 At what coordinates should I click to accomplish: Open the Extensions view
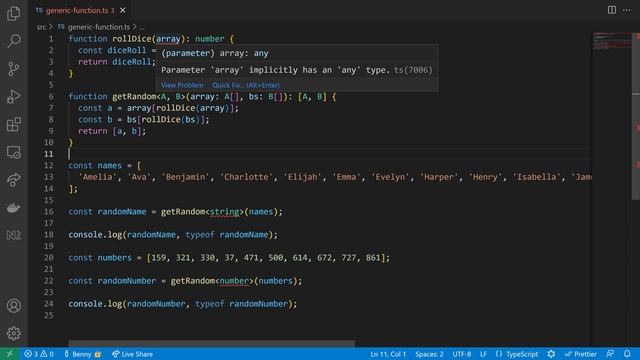pos(13,124)
